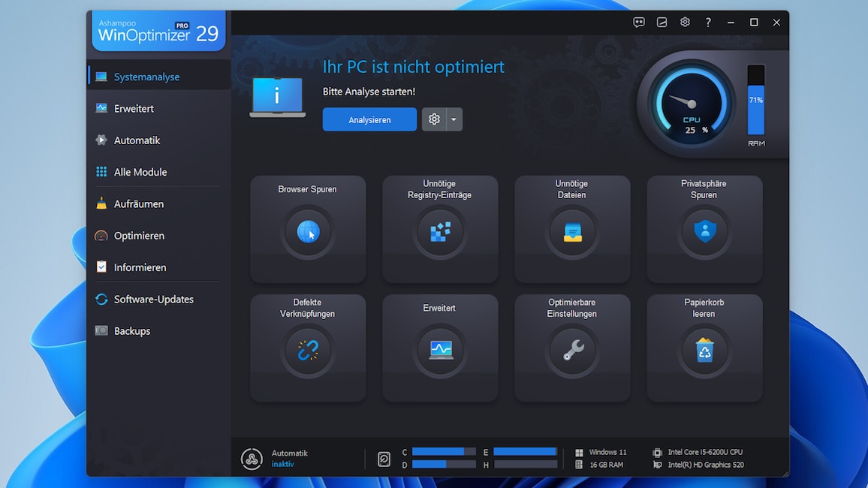Click the feedback chat icon in title bar
The height and width of the screenshot is (488, 868).
(639, 22)
